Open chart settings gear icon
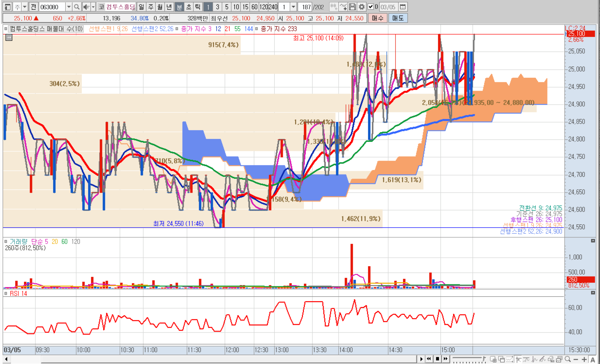This screenshot has height=364, width=600. (362, 7)
